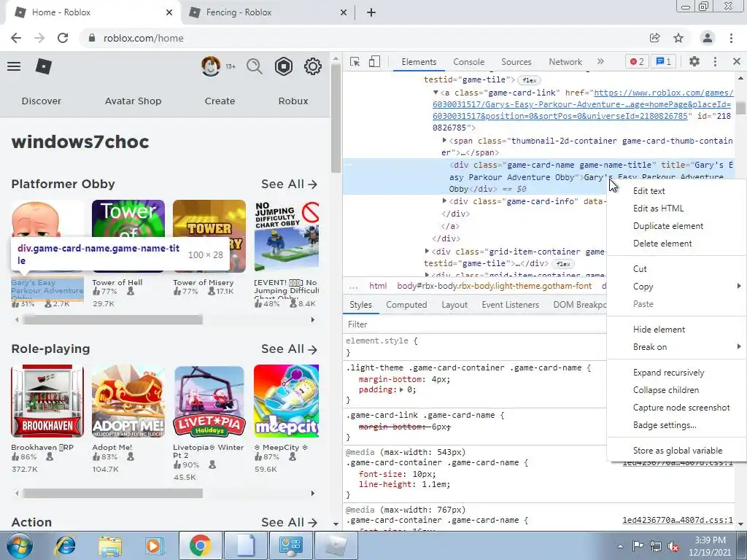Click the Roblox logo icon
747x560 pixels.
43,66
